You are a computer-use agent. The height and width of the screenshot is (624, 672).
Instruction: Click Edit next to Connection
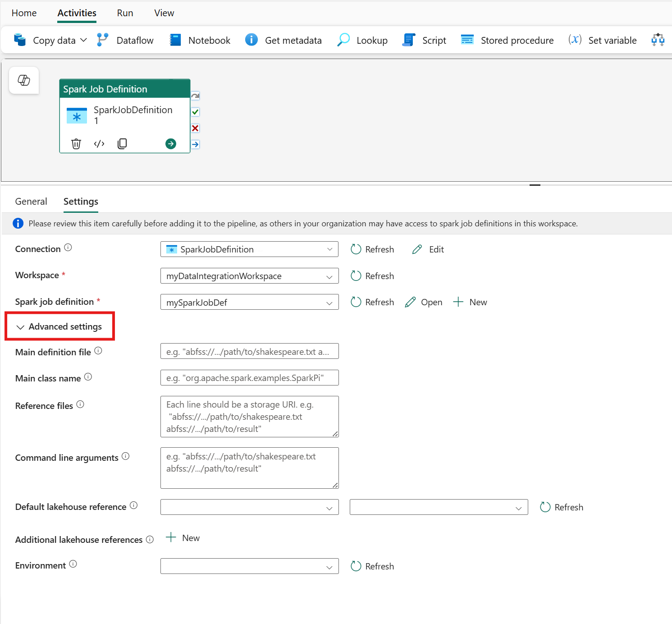pos(428,249)
